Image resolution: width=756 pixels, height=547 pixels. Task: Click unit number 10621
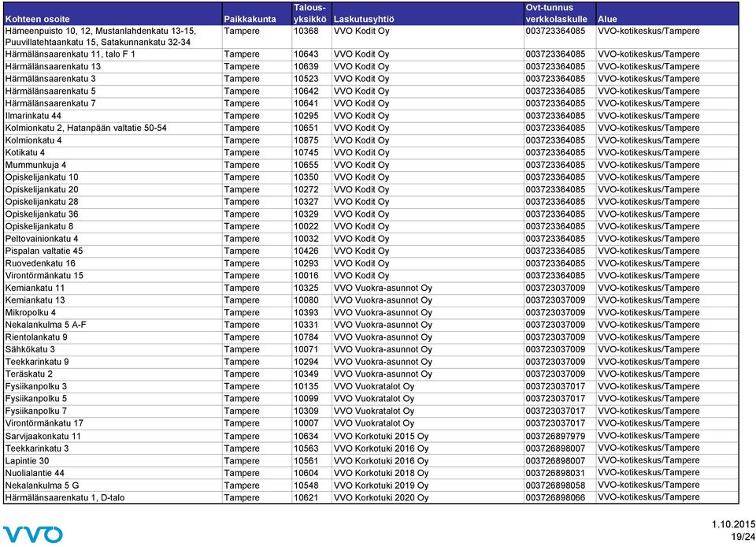click(x=306, y=498)
